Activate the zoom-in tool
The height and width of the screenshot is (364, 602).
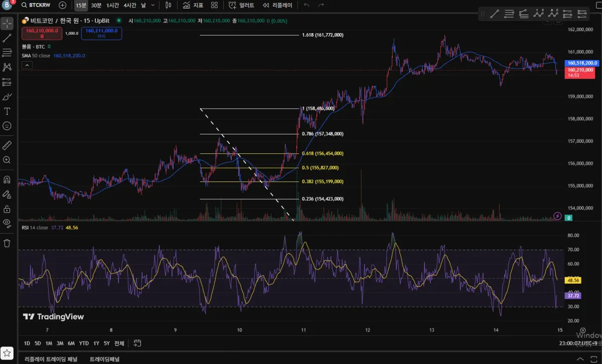(7, 160)
